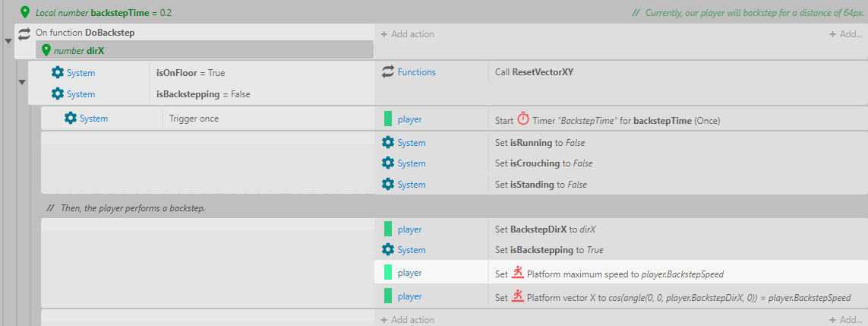The height and width of the screenshot is (326, 868).
Task: Click the red Timer icon in Start Timer action
Action: point(523,119)
